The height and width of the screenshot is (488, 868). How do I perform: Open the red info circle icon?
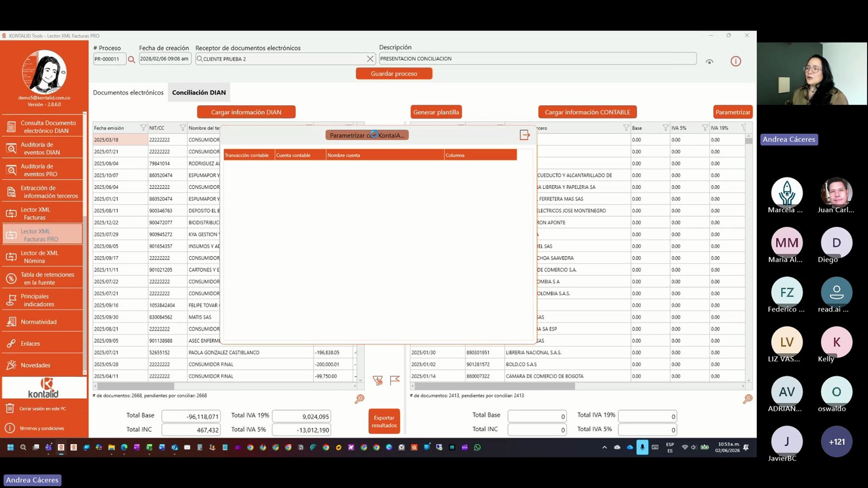736,61
